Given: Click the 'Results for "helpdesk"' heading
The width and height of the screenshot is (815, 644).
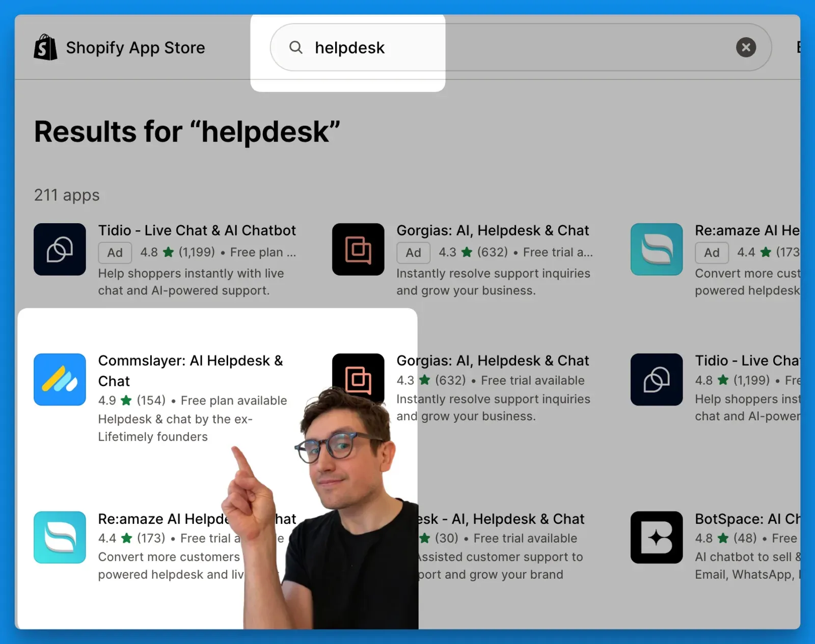Looking at the screenshot, I should pos(187,132).
